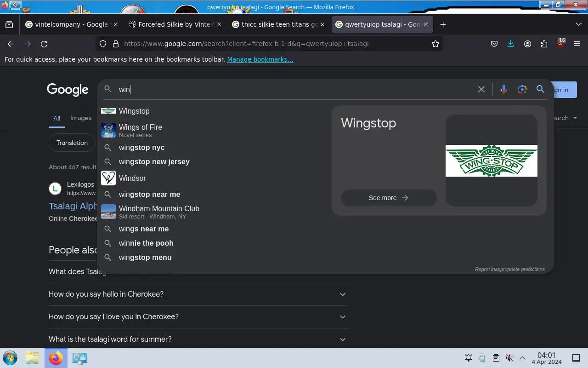Open Firefox View from the tab bar
The height and width of the screenshot is (368, 588).
[x=9, y=24]
